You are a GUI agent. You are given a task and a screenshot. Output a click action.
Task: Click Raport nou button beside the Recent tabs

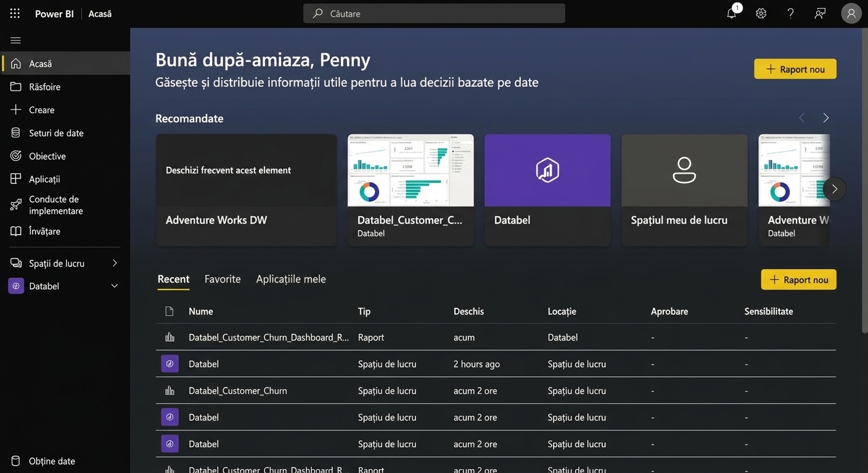pos(799,280)
